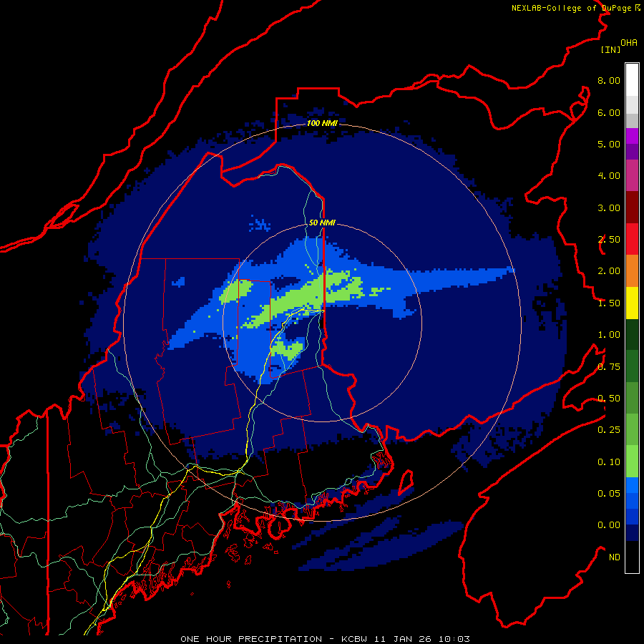The height and width of the screenshot is (644, 644).
Task: Click the 0.00 legend value
Action: 609,525
